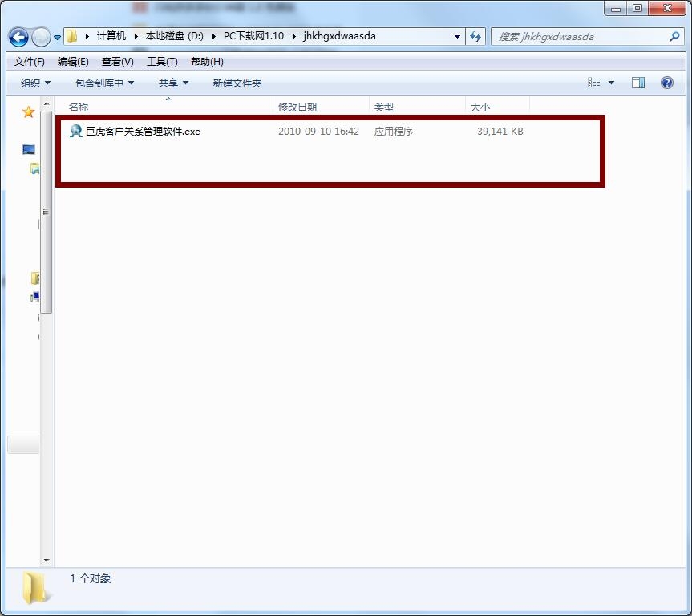
Task: Click the change view icon
Action: click(593, 83)
